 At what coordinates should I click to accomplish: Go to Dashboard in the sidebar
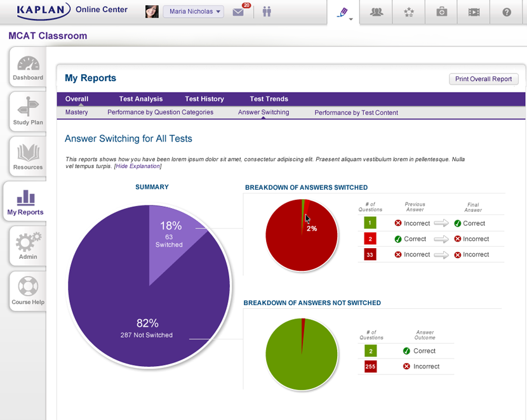pyautogui.click(x=28, y=69)
